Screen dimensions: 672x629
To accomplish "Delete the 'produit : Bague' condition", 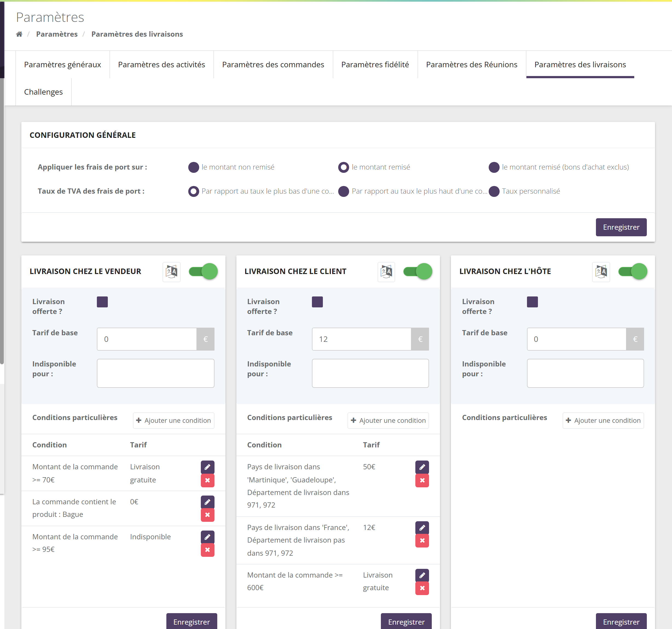I will [208, 515].
